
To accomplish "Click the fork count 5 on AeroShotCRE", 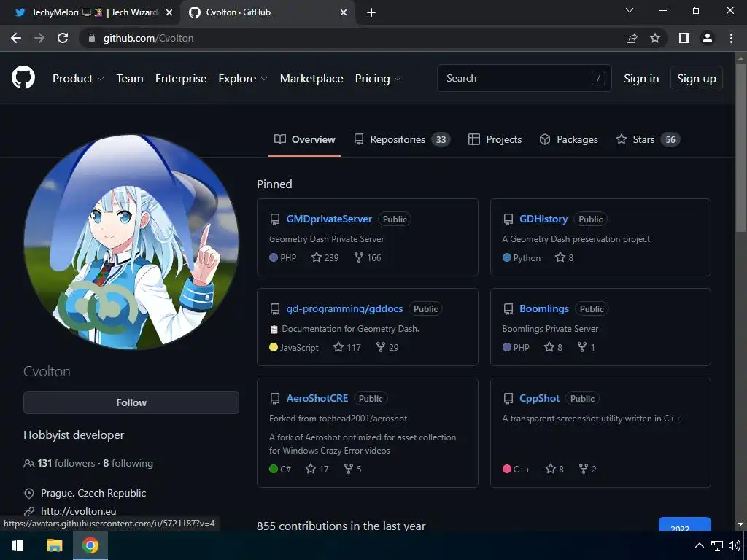I will coord(352,469).
